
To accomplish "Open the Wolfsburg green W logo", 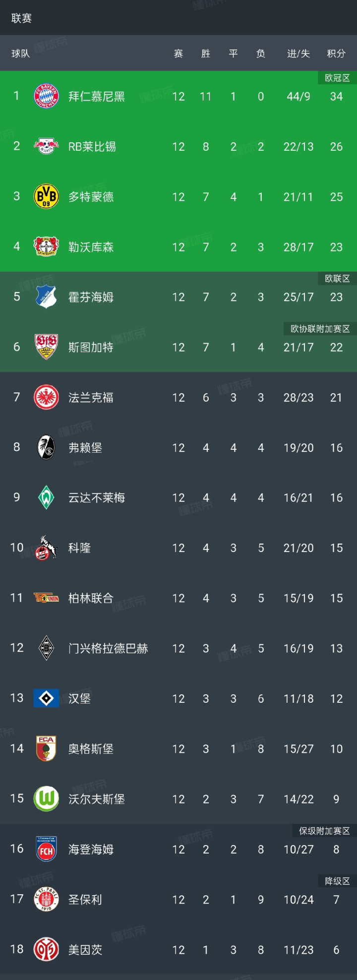I will pos(46,798).
